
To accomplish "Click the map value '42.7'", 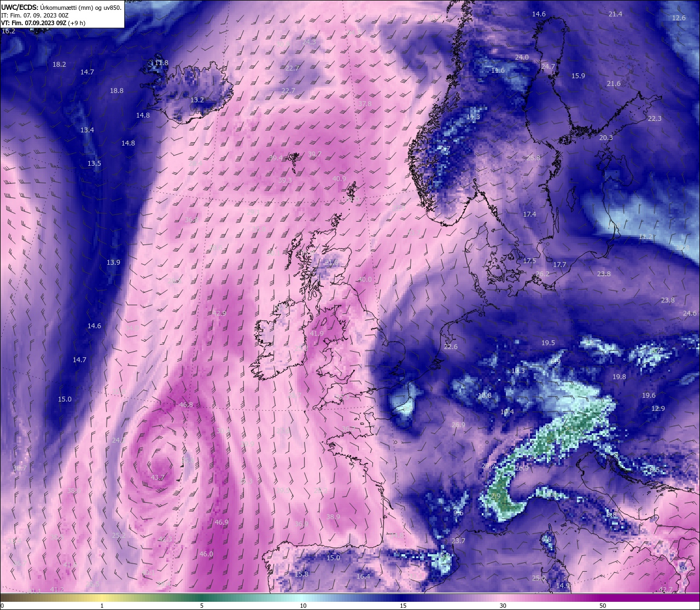I will click(x=666, y=590).
